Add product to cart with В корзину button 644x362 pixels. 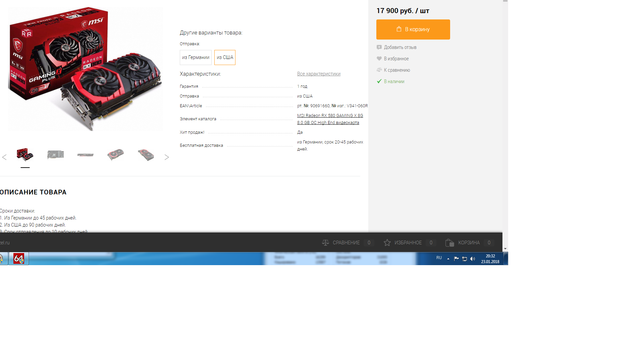click(x=413, y=29)
